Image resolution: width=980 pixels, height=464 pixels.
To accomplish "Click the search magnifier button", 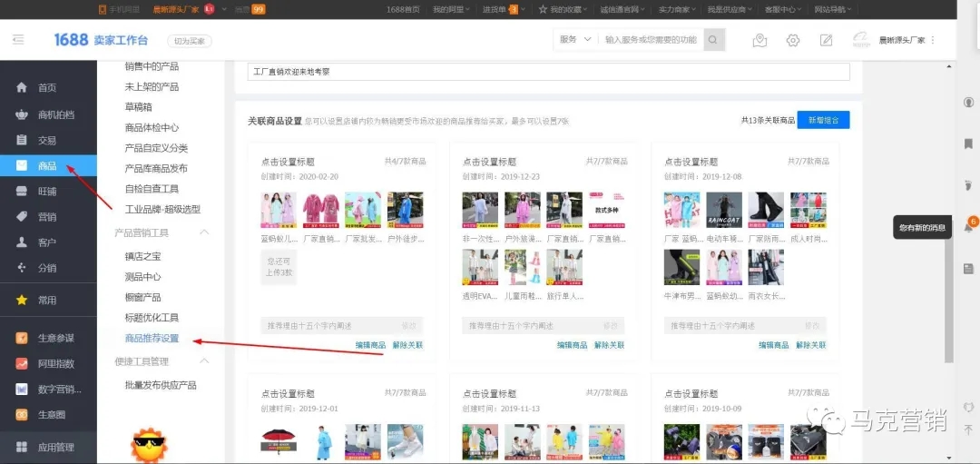I will pos(715,40).
